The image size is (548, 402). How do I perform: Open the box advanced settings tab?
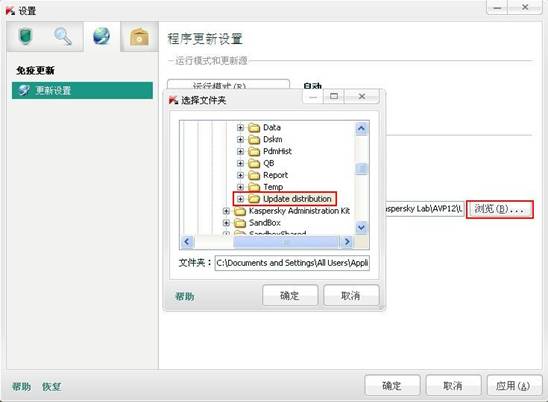click(x=139, y=37)
